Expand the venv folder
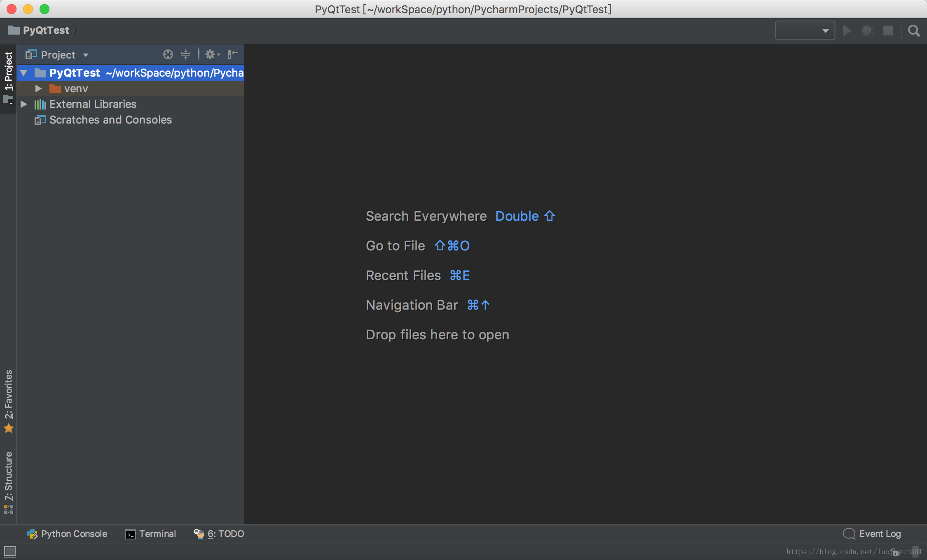The width and height of the screenshot is (927, 560). point(39,89)
